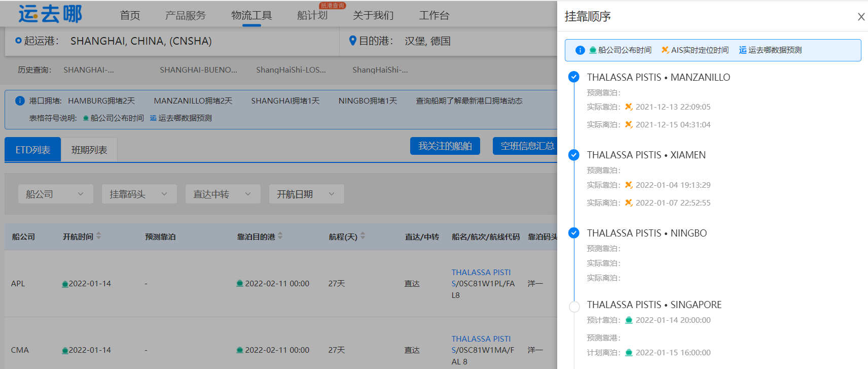Click the info icon in 挂靠顺序 legend bar
Image resolution: width=868 pixels, height=369 pixels.
pyautogui.click(x=580, y=50)
